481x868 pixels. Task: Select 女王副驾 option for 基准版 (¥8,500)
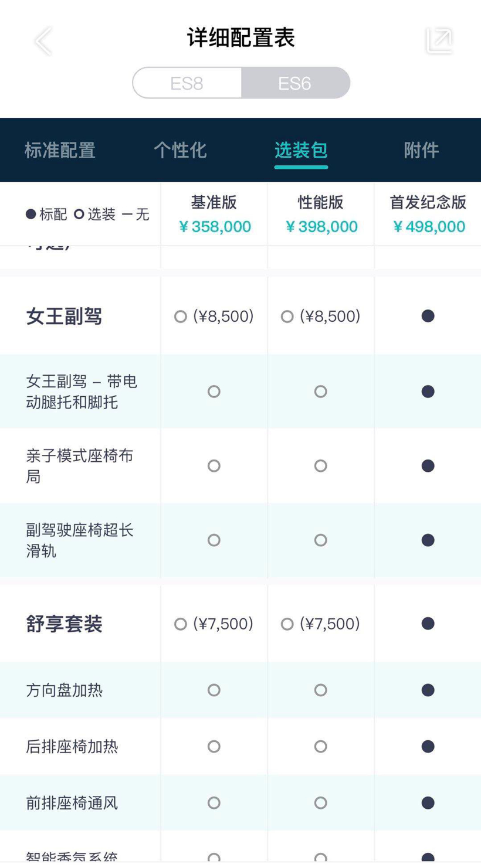click(181, 317)
